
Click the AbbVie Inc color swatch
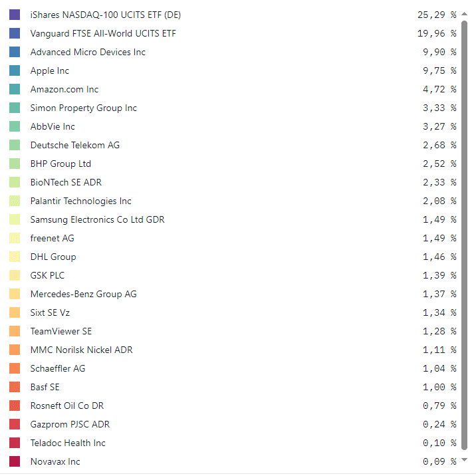point(15,126)
